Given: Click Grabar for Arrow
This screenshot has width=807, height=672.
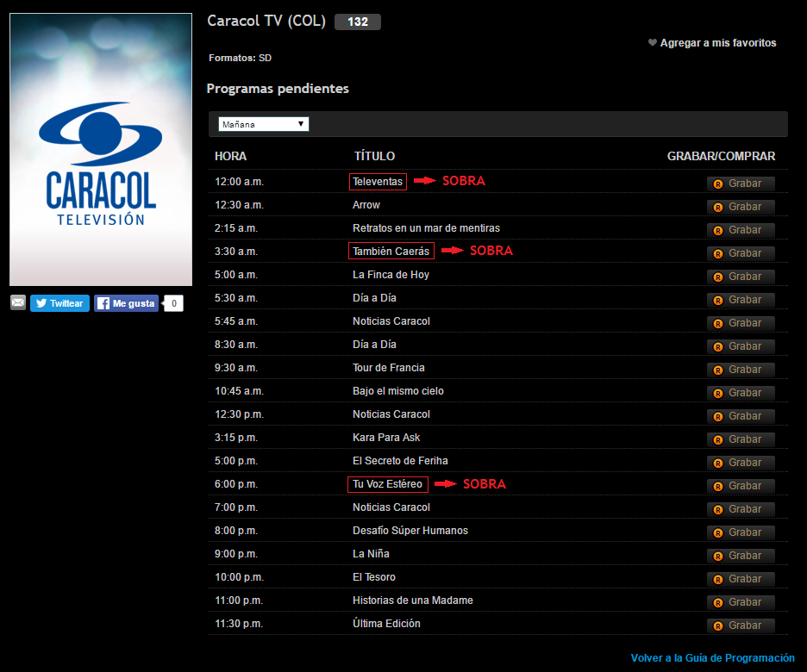Looking at the screenshot, I should (741, 207).
